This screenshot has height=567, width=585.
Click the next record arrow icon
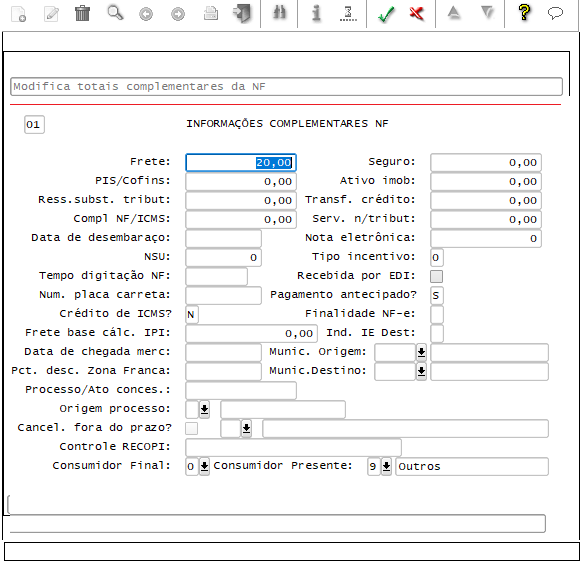(178, 14)
